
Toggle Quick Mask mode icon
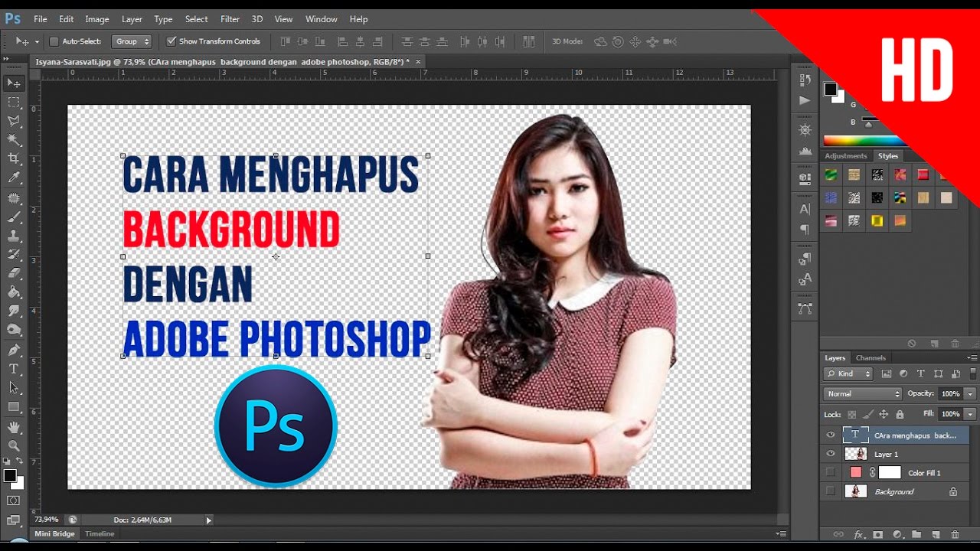click(x=14, y=500)
